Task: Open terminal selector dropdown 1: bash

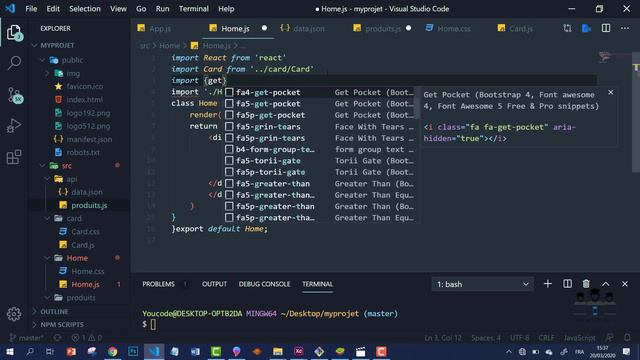Action: 482,284
